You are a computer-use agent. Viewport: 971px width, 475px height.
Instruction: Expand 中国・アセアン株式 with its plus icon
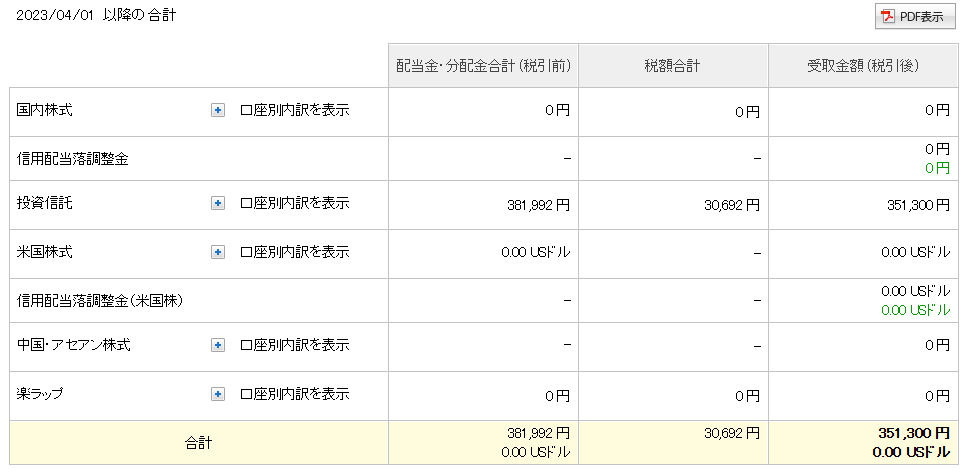click(218, 346)
